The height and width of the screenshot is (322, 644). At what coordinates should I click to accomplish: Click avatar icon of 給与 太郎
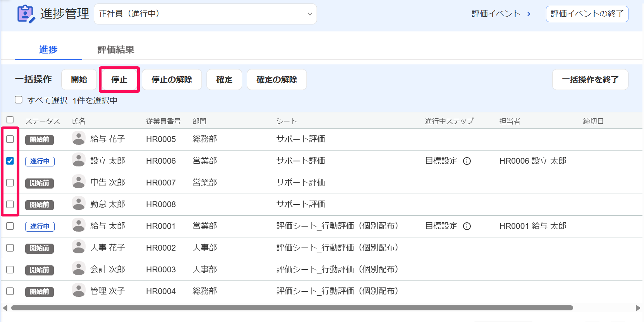pyautogui.click(x=79, y=225)
